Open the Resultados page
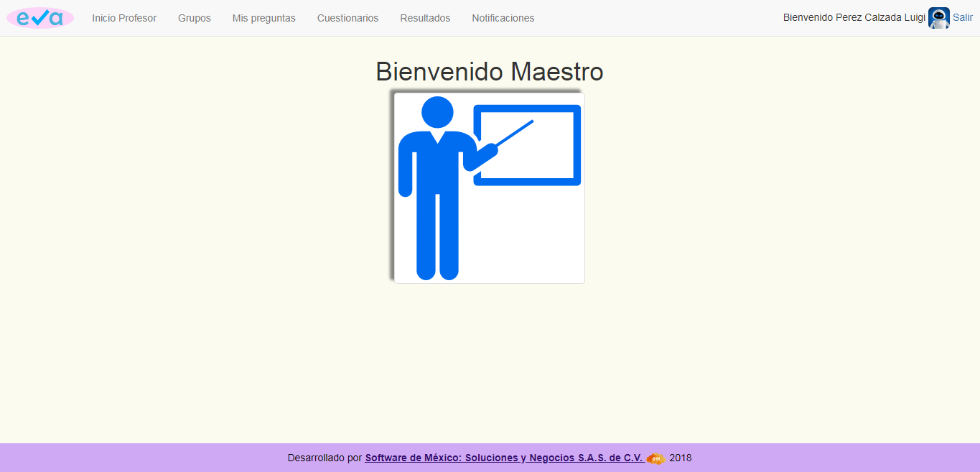The width and height of the screenshot is (980, 472). point(425,18)
